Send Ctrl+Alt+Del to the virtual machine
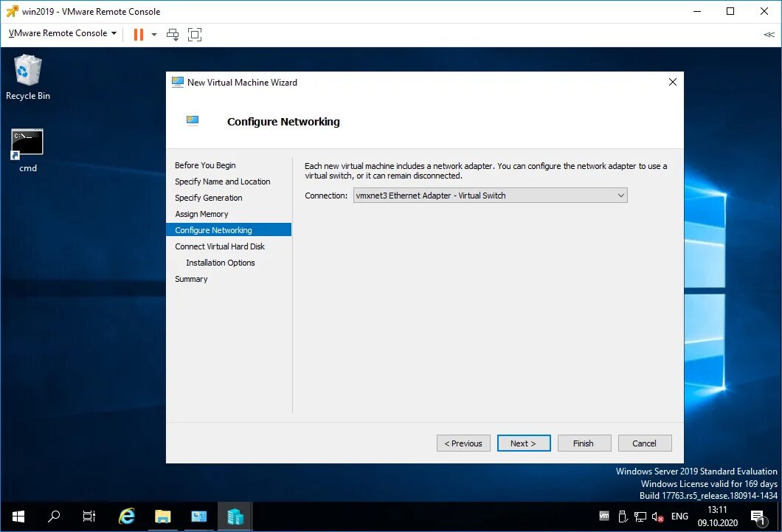Viewport: 782px width, 532px height. pos(173,35)
